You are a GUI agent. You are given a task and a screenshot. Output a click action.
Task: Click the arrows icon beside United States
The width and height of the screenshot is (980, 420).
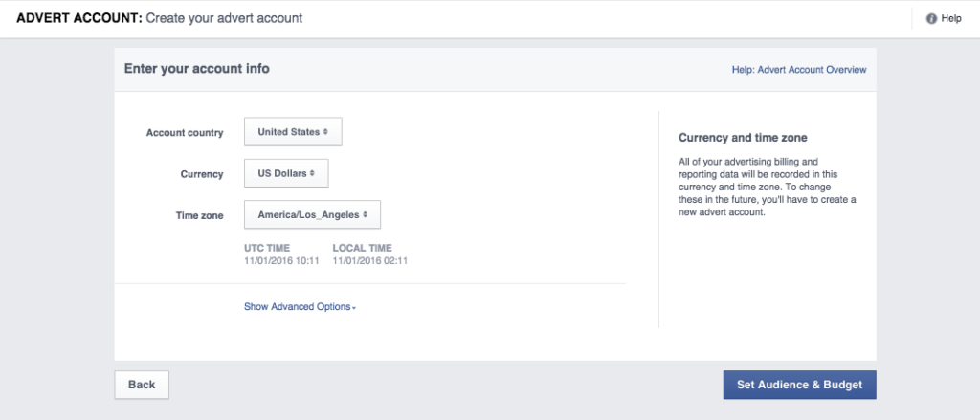click(325, 132)
